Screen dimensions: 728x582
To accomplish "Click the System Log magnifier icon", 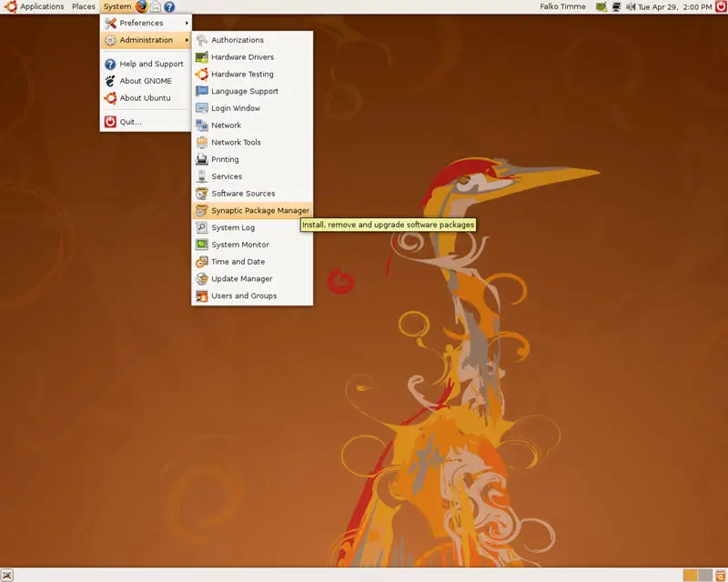I will [x=201, y=227].
